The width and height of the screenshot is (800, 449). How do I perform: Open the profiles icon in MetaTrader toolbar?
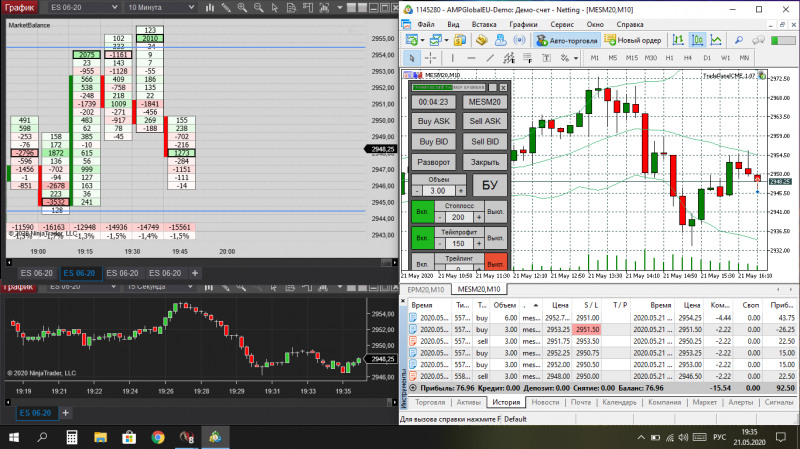(436, 40)
